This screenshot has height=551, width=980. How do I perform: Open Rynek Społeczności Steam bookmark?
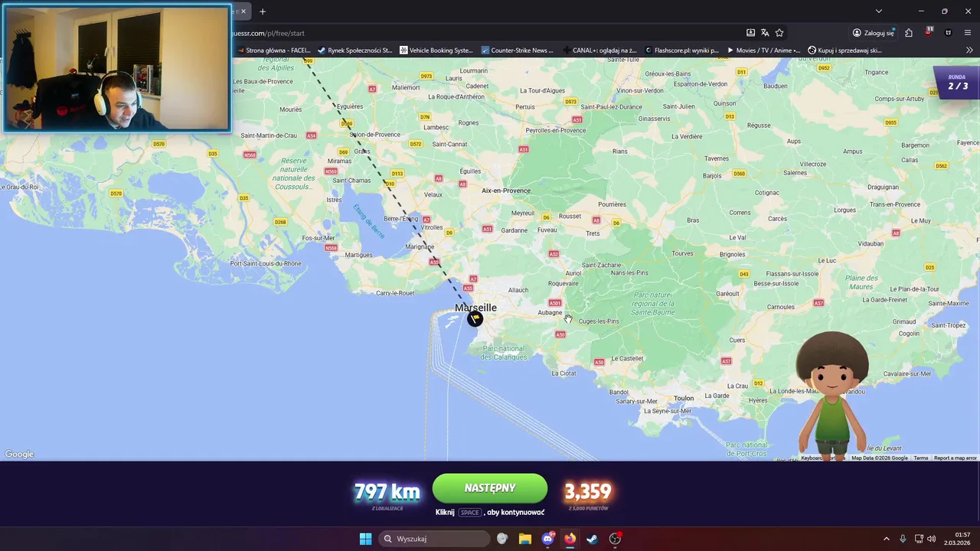(x=355, y=51)
